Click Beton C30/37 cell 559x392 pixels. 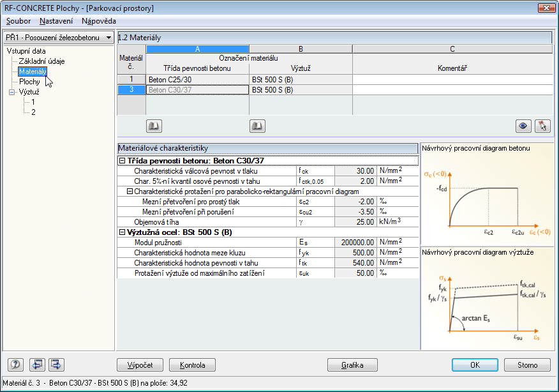click(198, 90)
